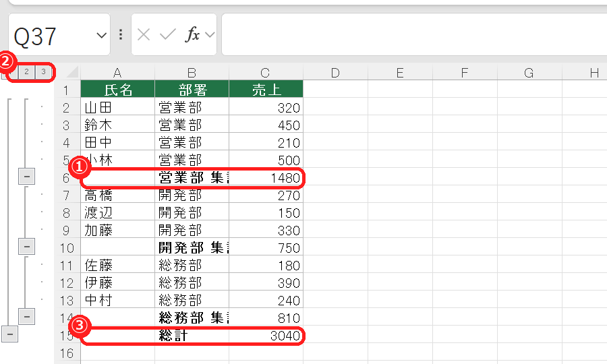Click the subtotal value 750
This screenshot has height=364, width=607.
266,247
